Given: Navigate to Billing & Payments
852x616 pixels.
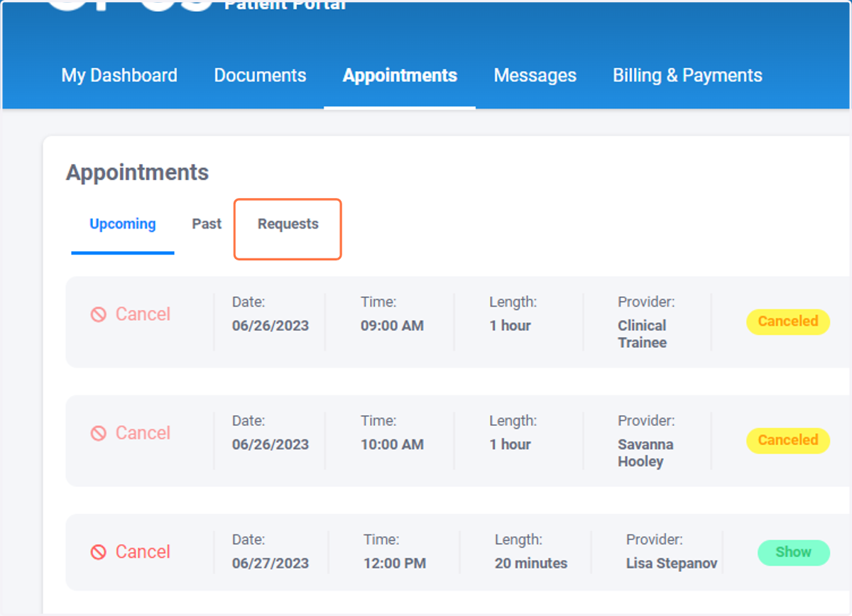Looking at the screenshot, I should click(x=687, y=75).
